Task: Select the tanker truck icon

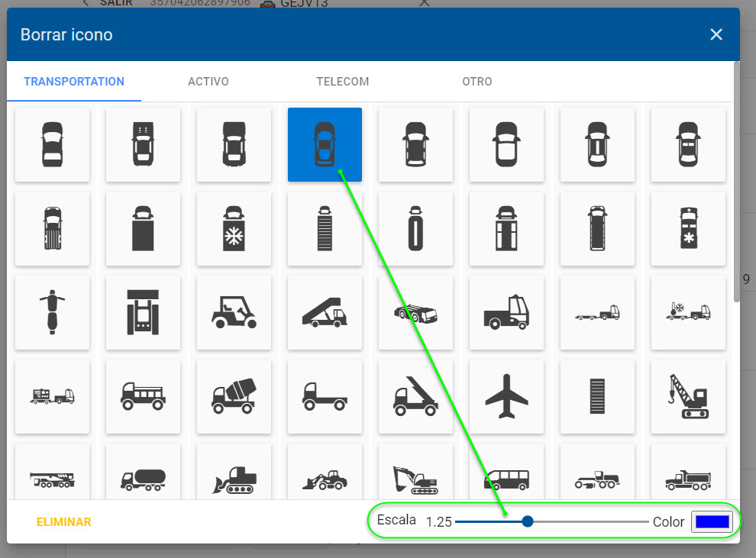Action: 143,479
